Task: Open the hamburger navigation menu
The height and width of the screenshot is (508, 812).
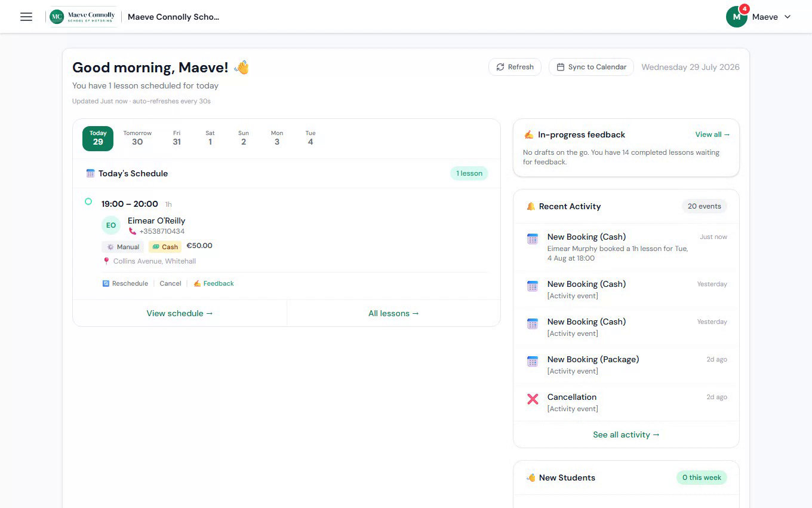Action: [x=26, y=17]
